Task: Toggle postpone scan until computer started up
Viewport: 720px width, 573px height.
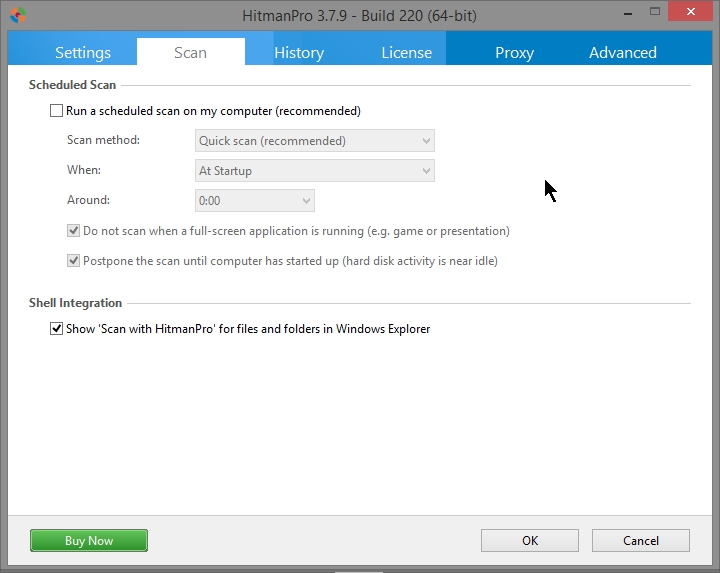Action: (x=73, y=261)
